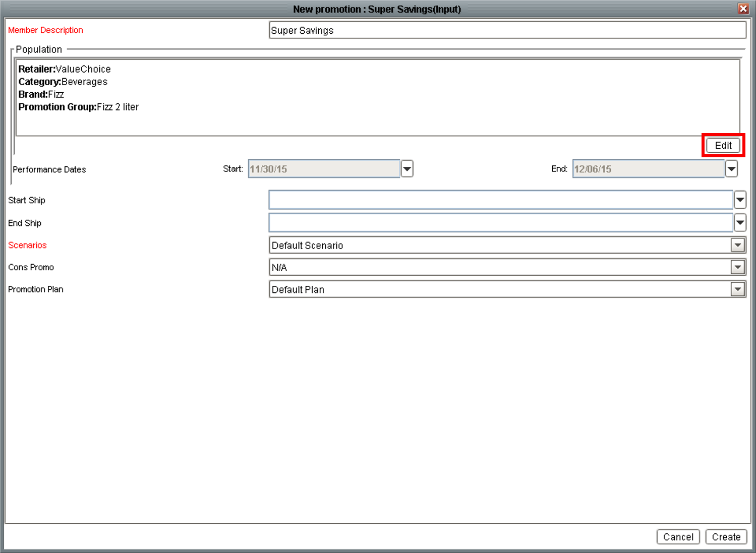This screenshot has width=756, height=553.
Task: Click the Create button
Action: [726, 537]
